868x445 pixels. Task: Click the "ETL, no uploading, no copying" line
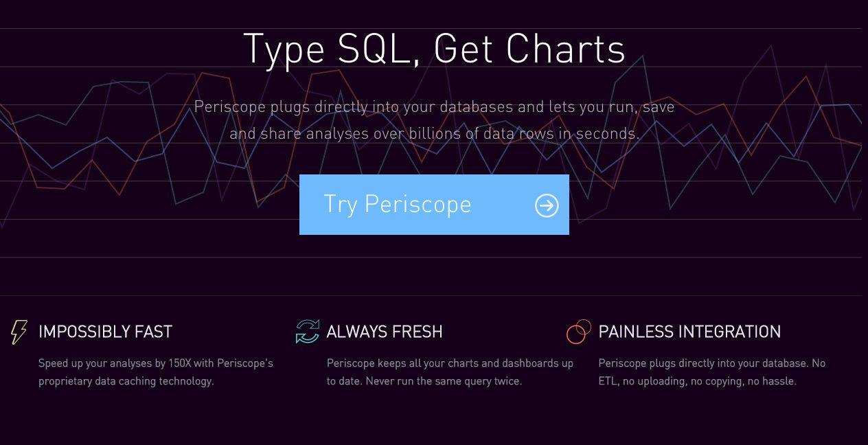point(698,380)
